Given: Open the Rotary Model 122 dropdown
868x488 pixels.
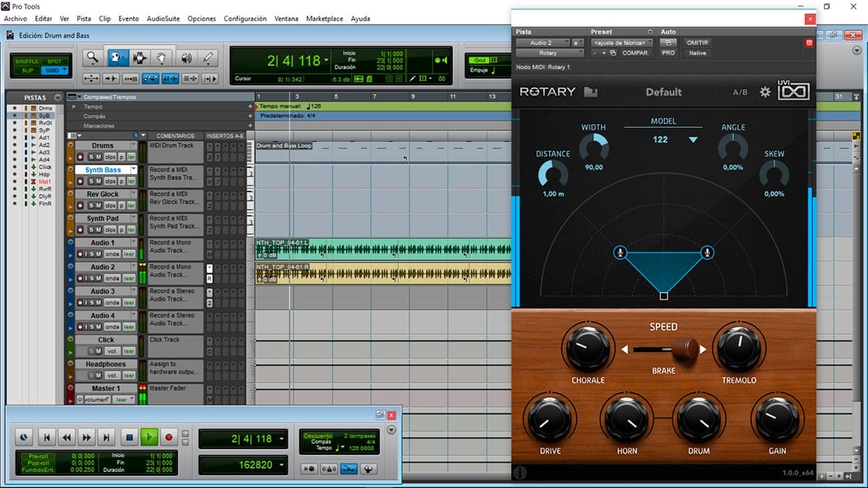Looking at the screenshot, I should [x=693, y=140].
